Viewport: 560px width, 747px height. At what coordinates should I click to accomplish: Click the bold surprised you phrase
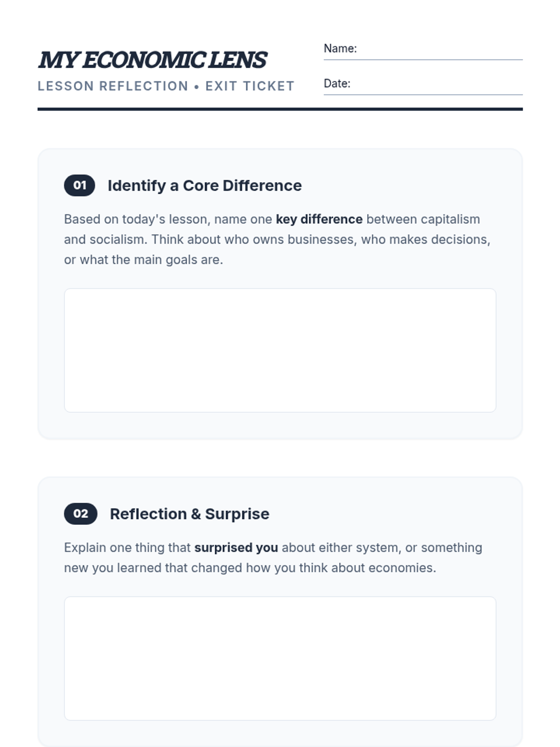(236, 548)
